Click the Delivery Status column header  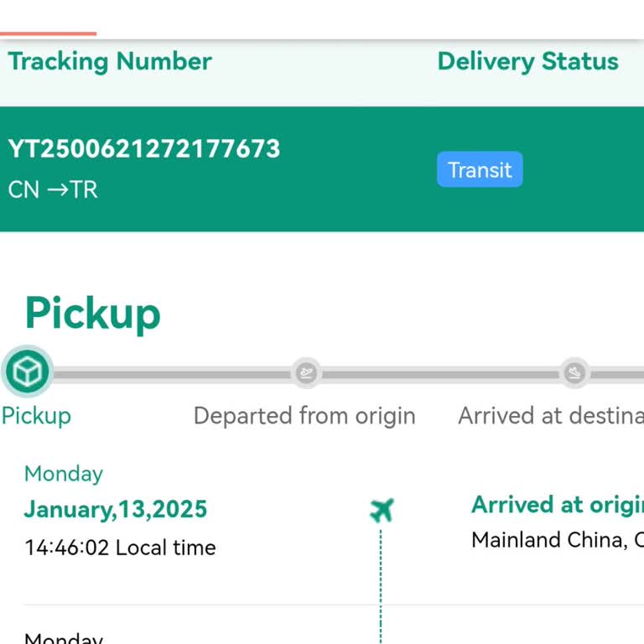[527, 61]
